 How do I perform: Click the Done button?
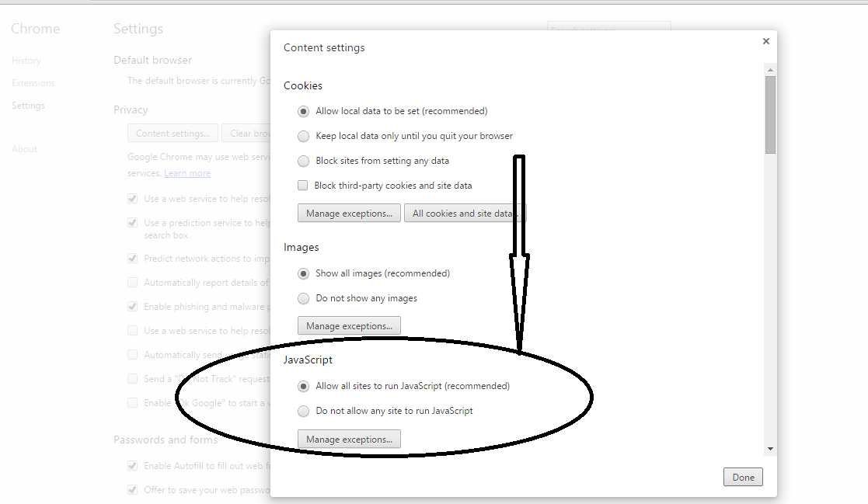click(743, 477)
